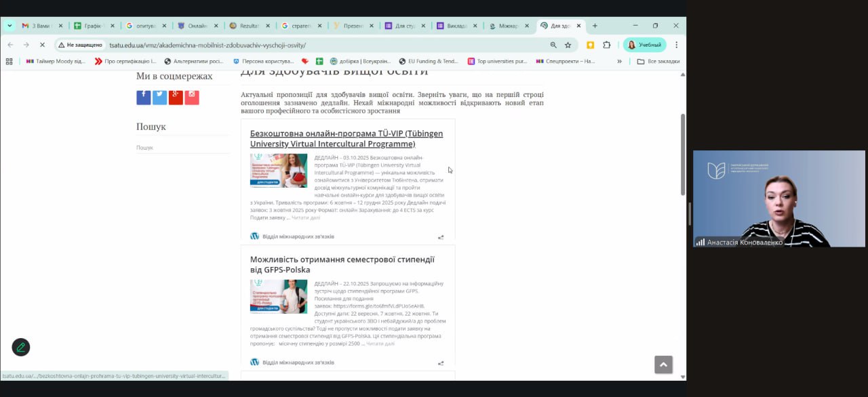Open 'EU Funding & Tend...' bookmark
Image resolution: width=868 pixels, height=397 pixels.
pos(429,61)
